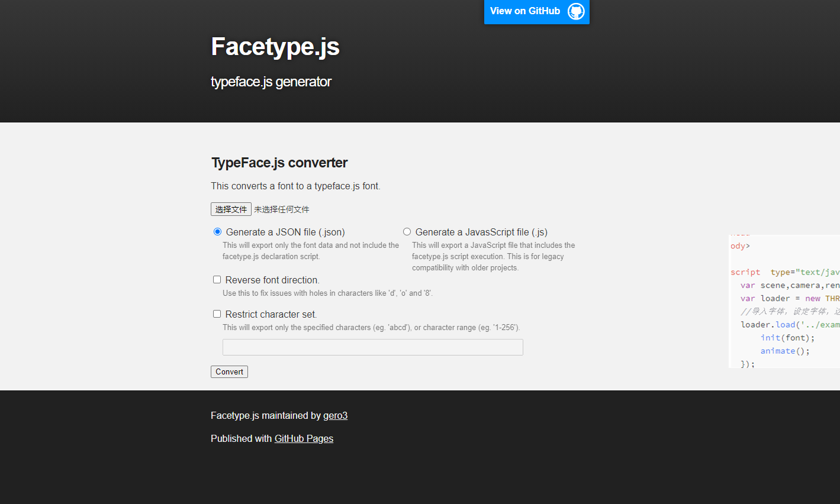This screenshot has height=504, width=840.
Task: Enable Reverse font direction checkbox
Action: coord(217,280)
